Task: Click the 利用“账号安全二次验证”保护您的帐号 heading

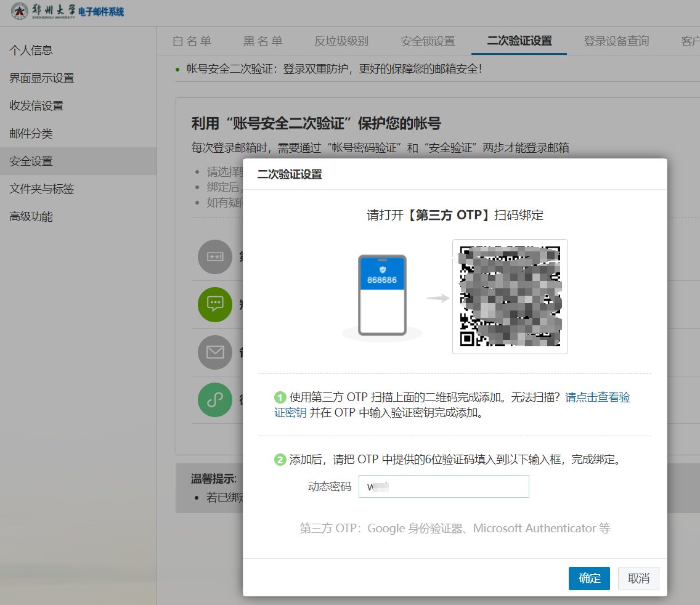Action: tap(317, 123)
